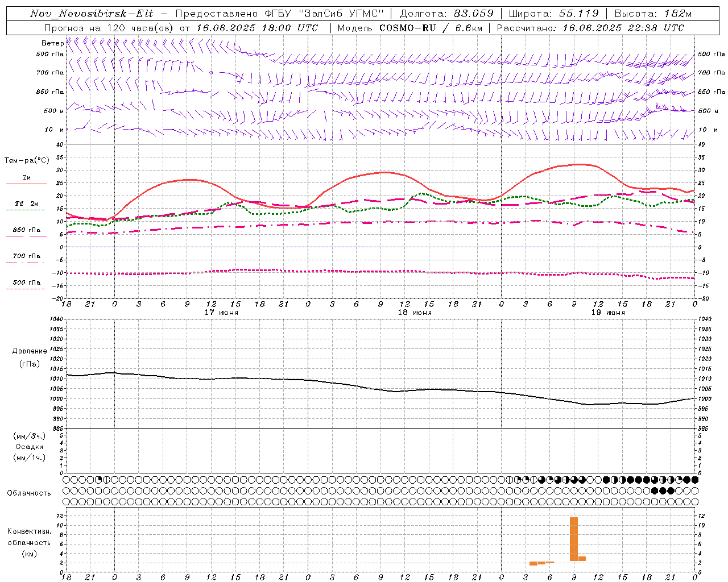The height and width of the screenshot is (582, 728).
Task: Click the "1040" tick on left pressure axis
Action: click(x=57, y=319)
